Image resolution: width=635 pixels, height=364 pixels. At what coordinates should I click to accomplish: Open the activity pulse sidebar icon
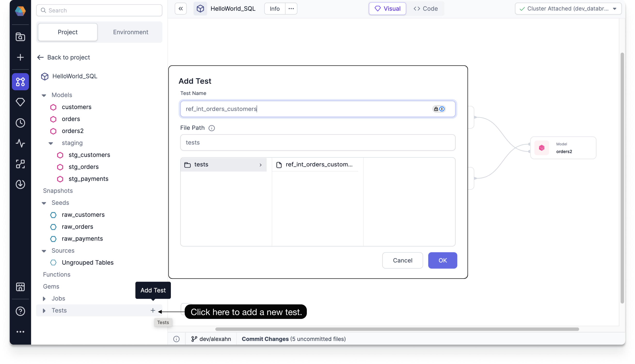click(20, 143)
